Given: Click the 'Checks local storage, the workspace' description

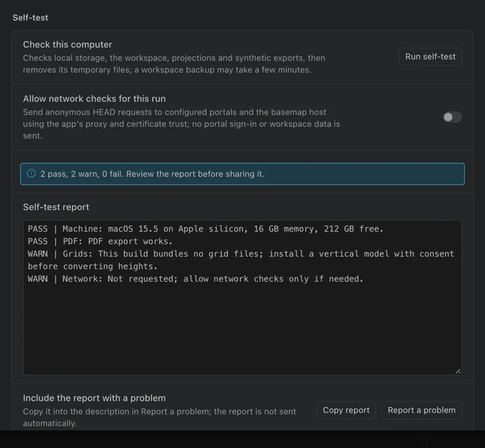Looking at the screenshot, I should click(174, 64).
